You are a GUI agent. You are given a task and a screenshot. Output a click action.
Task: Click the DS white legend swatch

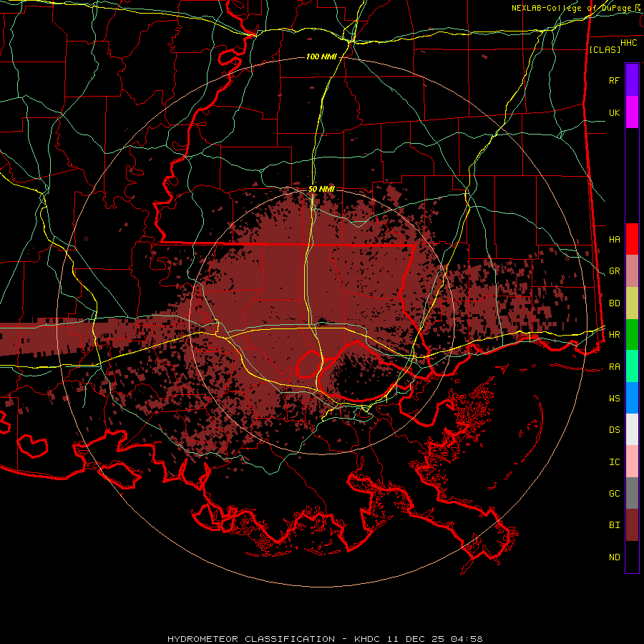coord(632,429)
